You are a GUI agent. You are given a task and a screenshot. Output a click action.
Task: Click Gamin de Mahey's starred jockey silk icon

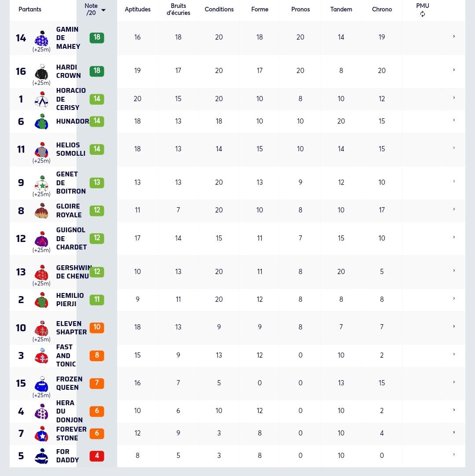click(42, 39)
